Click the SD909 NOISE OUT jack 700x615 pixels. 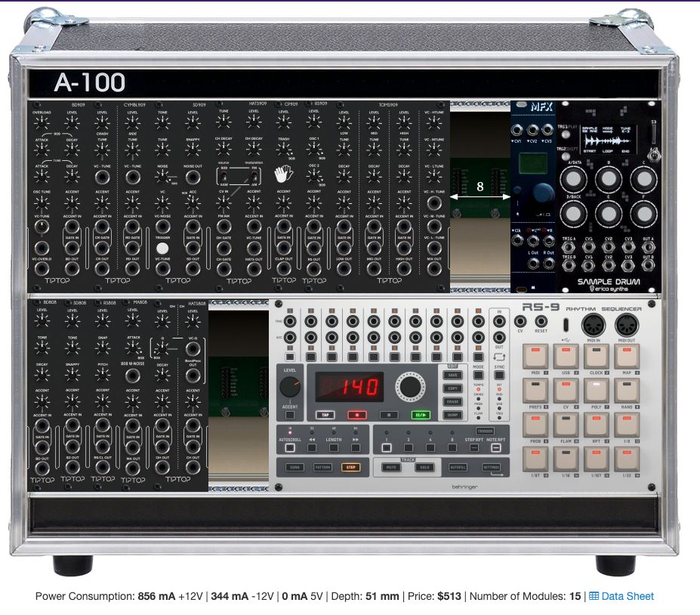tap(193, 178)
